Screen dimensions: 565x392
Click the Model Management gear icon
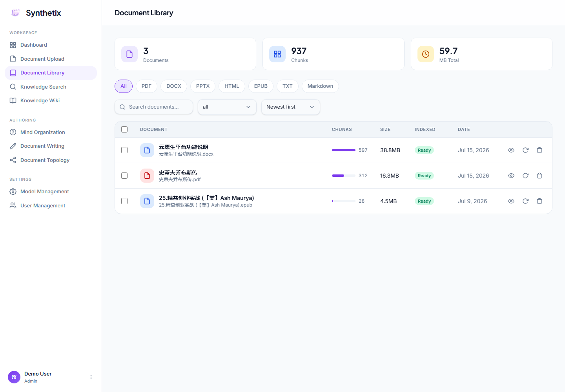pos(13,192)
